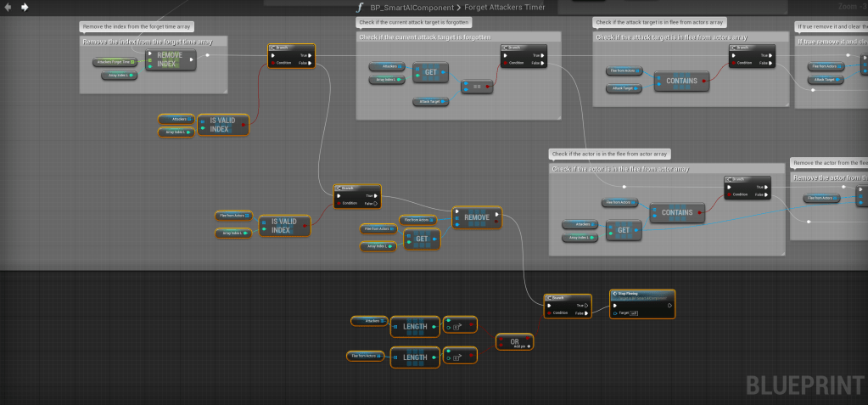Screen dimensions: 868x405
Task: Click the back navigation arrow
Action: (8, 7)
